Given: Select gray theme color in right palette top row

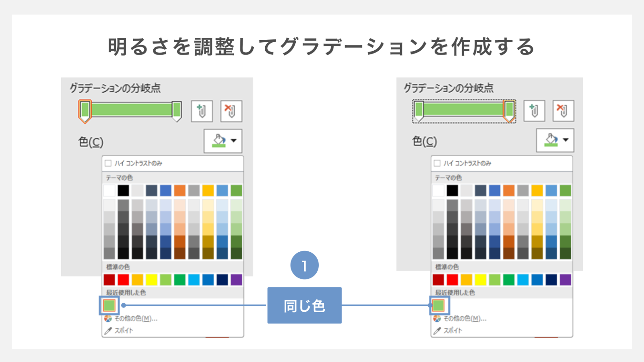Looking at the screenshot, I should click(x=523, y=191).
